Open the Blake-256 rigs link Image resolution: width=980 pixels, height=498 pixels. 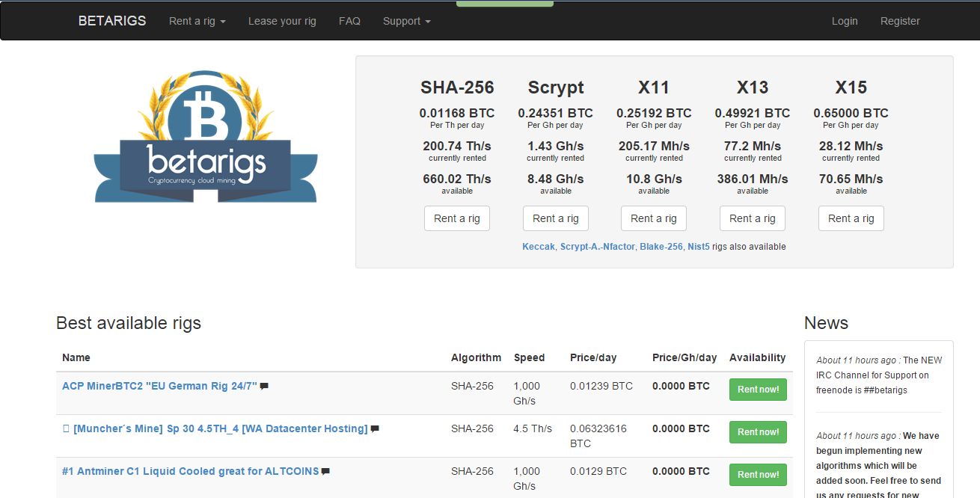pos(661,247)
